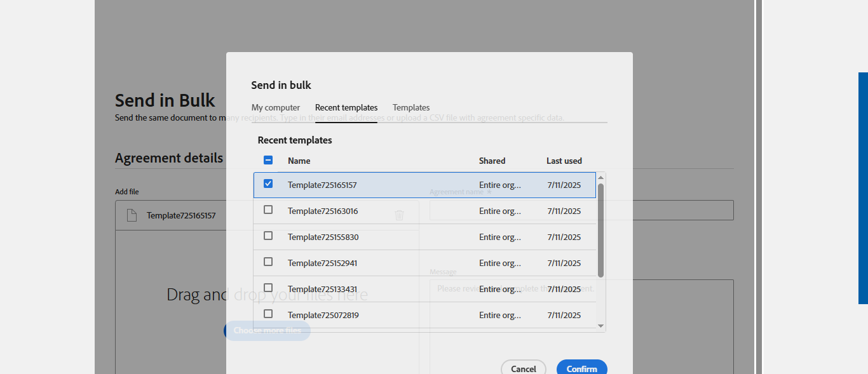868x374 pixels.
Task: Click the template list scrollbar thumb
Action: [601, 229]
